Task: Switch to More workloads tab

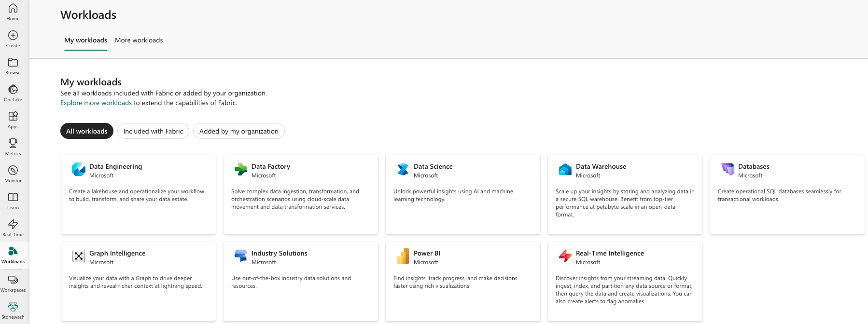Action: pos(139,40)
